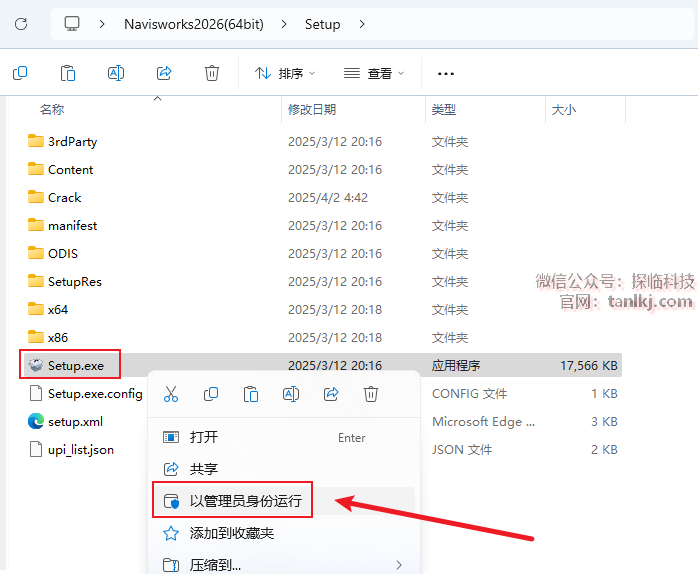Viewport: 698px width, 574px height.
Task: Open Navisworks2026(64bit) breadcrumb folder
Action: (194, 24)
